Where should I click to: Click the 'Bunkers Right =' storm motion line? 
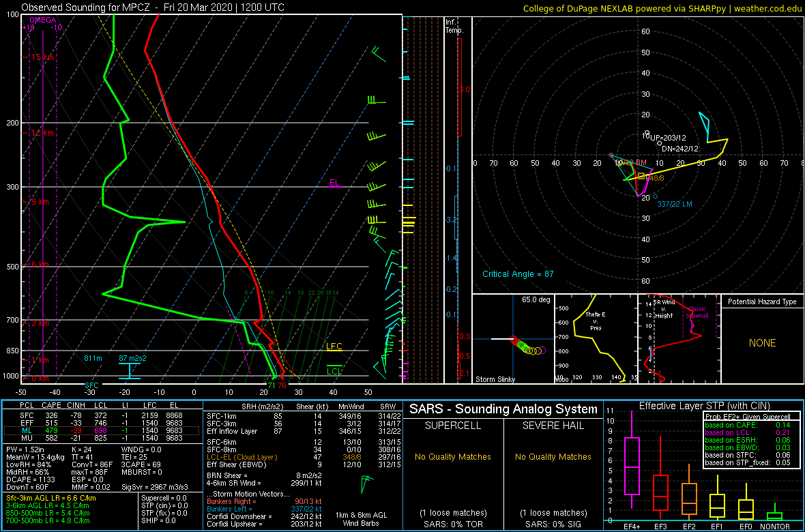263,501
